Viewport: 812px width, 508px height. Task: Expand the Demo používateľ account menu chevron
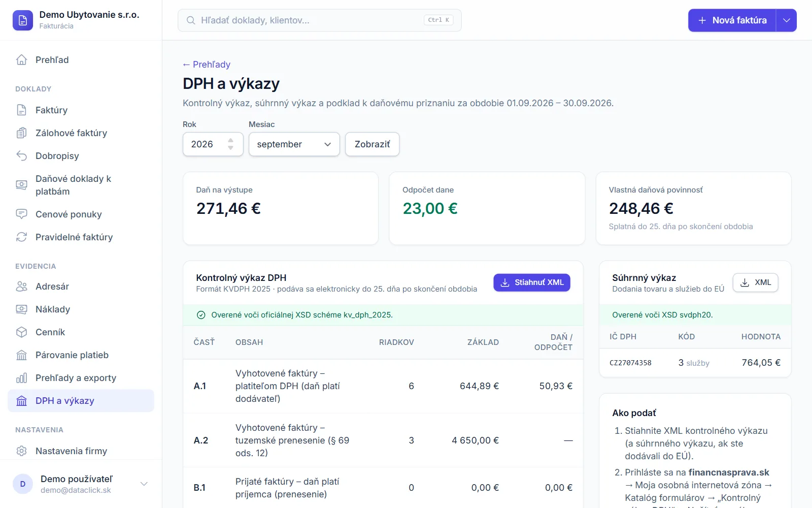144,484
